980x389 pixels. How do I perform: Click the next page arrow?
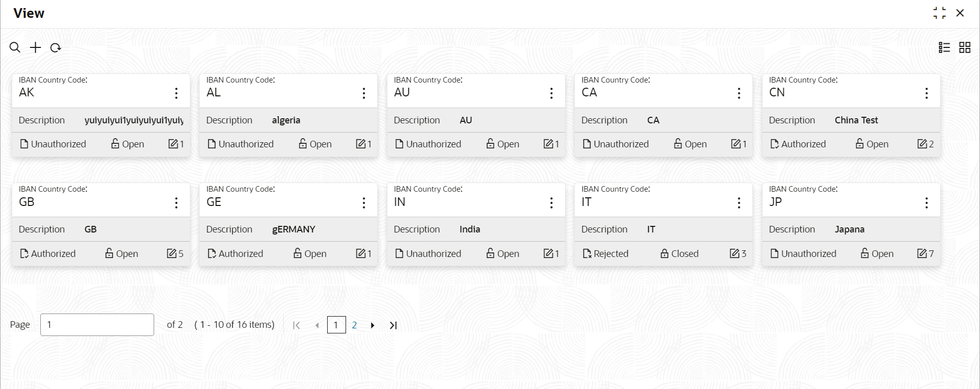click(x=373, y=325)
